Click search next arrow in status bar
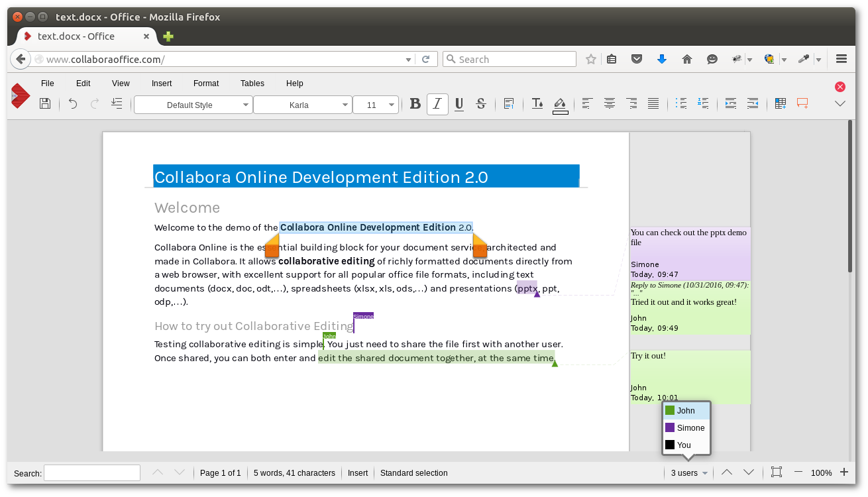This screenshot has height=497, width=868. pyautogui.click(x=179, y=472)
